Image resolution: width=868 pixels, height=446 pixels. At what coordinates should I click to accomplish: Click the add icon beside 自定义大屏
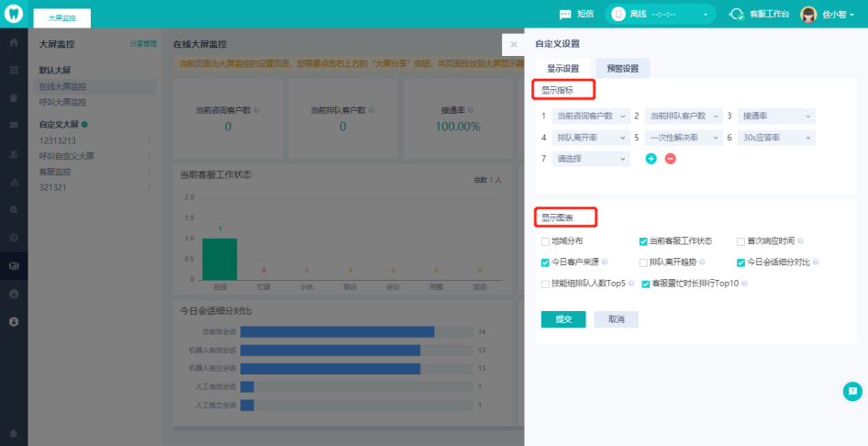[84, 125]
